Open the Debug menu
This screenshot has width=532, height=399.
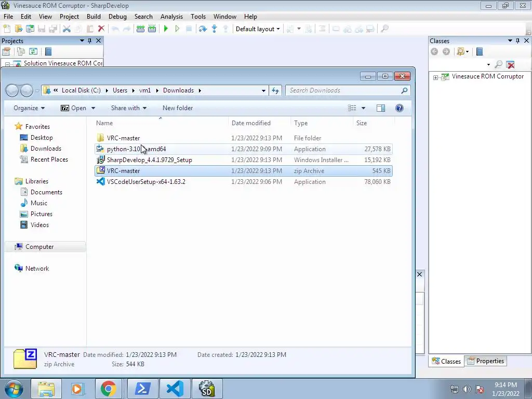tap(117, 17)
